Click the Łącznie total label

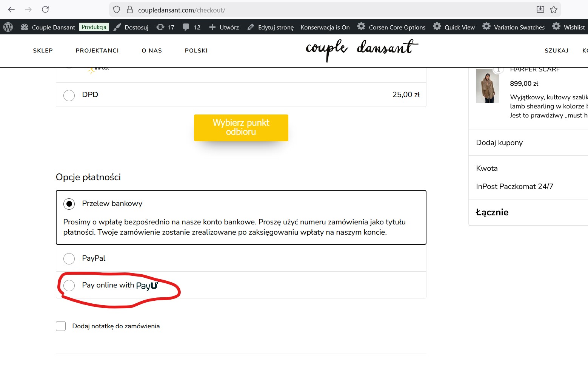coord(492,212)
